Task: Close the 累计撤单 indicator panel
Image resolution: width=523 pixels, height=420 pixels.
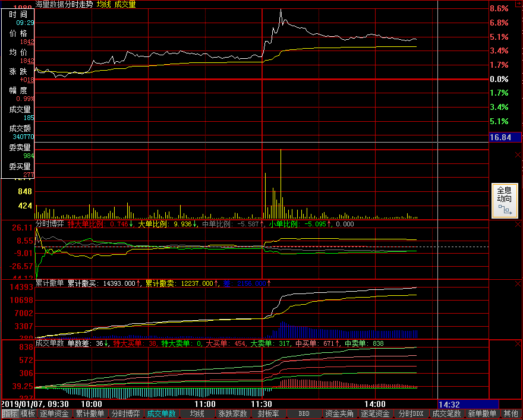Action: tap(517, 284)
